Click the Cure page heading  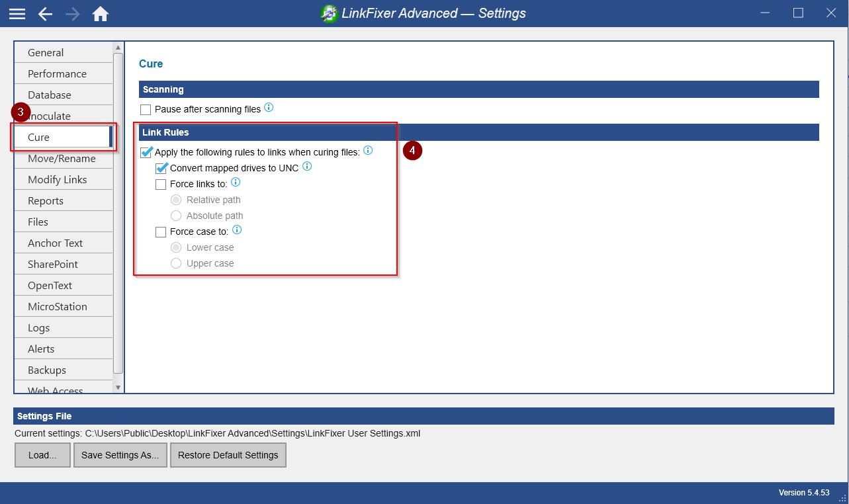pyautogui.click(x=151, y=63)
